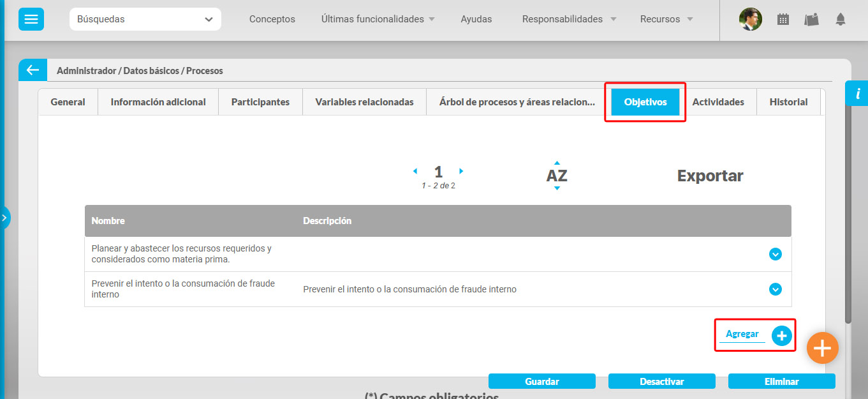Go to next page arrow in pagination
This screenshot has height=399, width=868.
(x=461, y=171)
